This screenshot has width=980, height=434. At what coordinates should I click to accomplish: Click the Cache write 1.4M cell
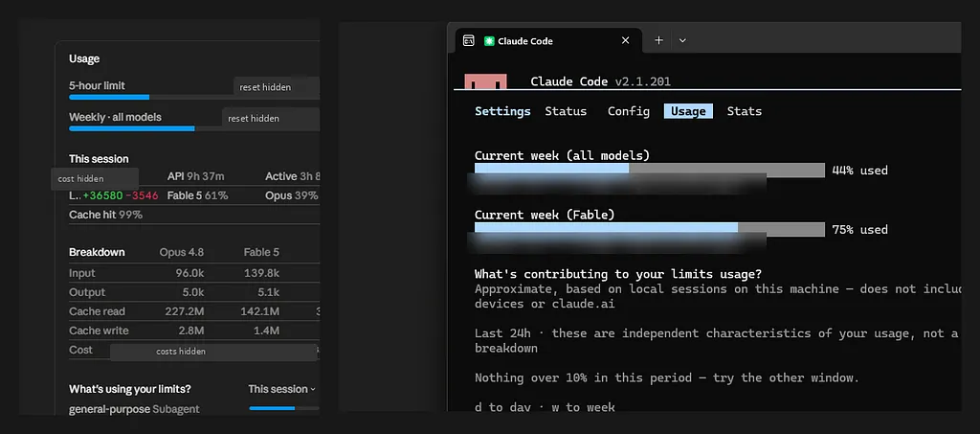[266, 331]
